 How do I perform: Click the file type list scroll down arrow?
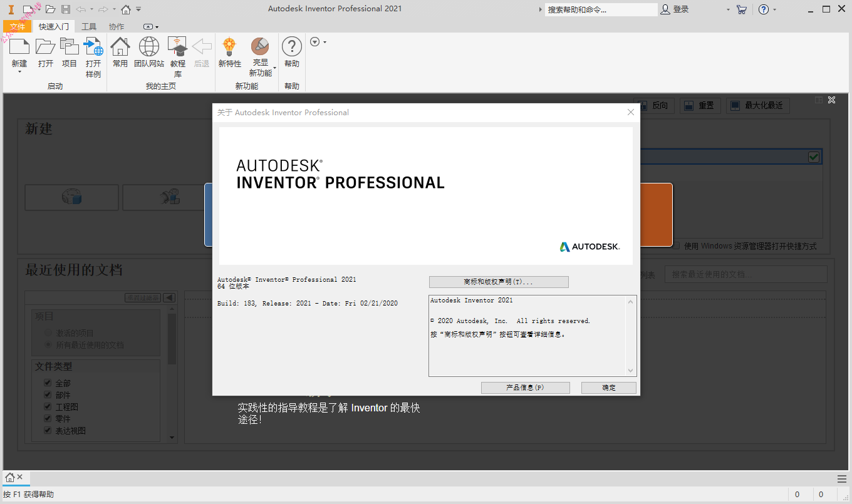click(x=172, y=437)
